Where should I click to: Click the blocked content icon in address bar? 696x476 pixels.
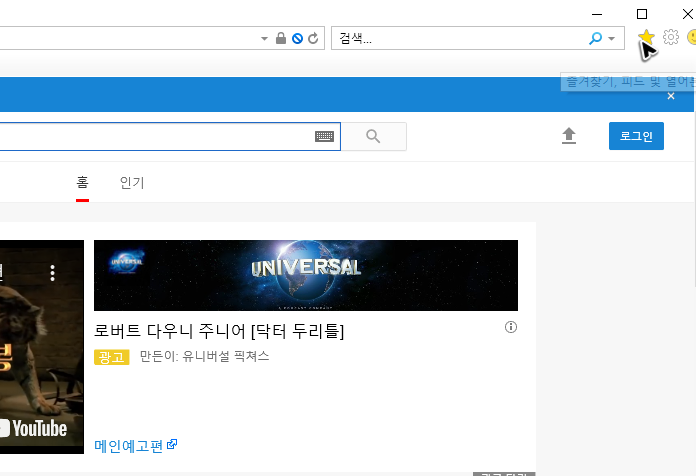pos(297,39)
